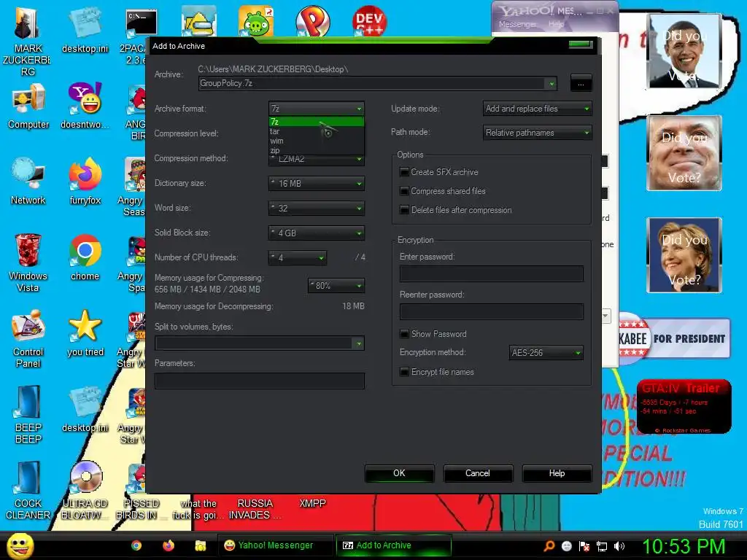The image size is (747, 560).
Task: Select the COCK CLEANER desktop icon
Action: [28, 490]
